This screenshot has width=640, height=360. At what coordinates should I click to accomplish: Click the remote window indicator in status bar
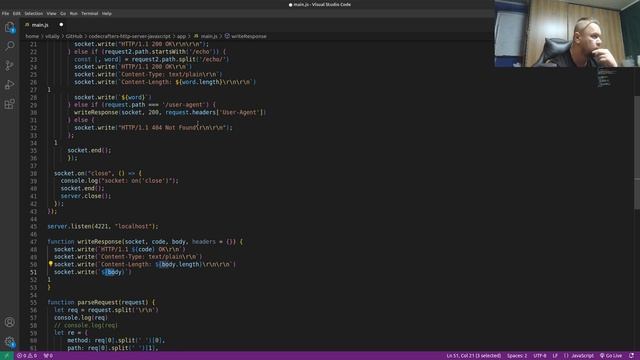7,356
